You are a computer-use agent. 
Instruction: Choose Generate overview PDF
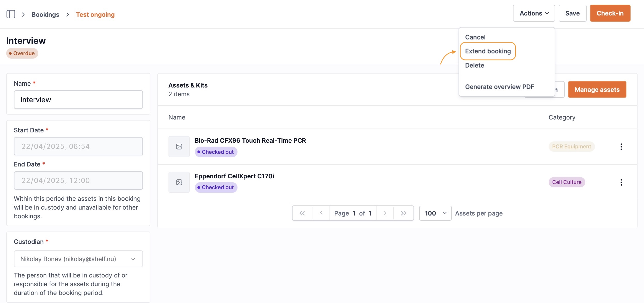[499, 87]
